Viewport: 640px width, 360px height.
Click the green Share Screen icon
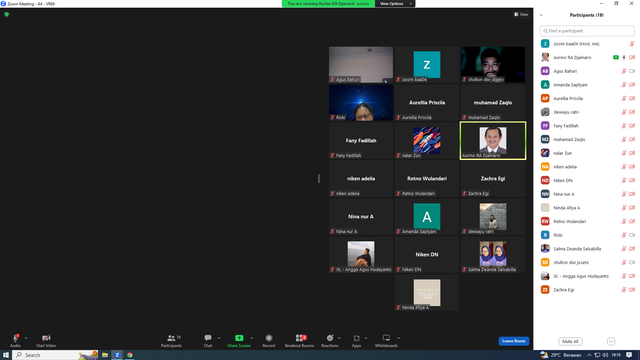(239, 338)
